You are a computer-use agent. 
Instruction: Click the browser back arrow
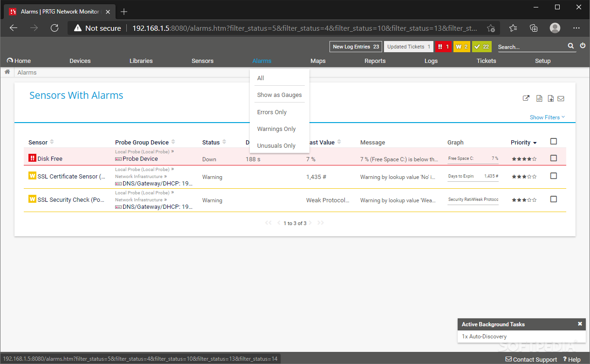14,28
